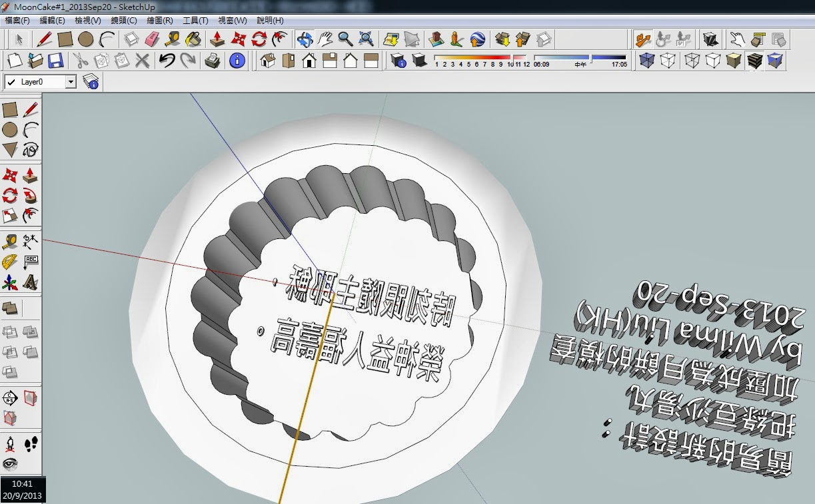This screenshot has width=815, height=504.
Task: Open the 工具(T) menu
Action: coord(195,21)
